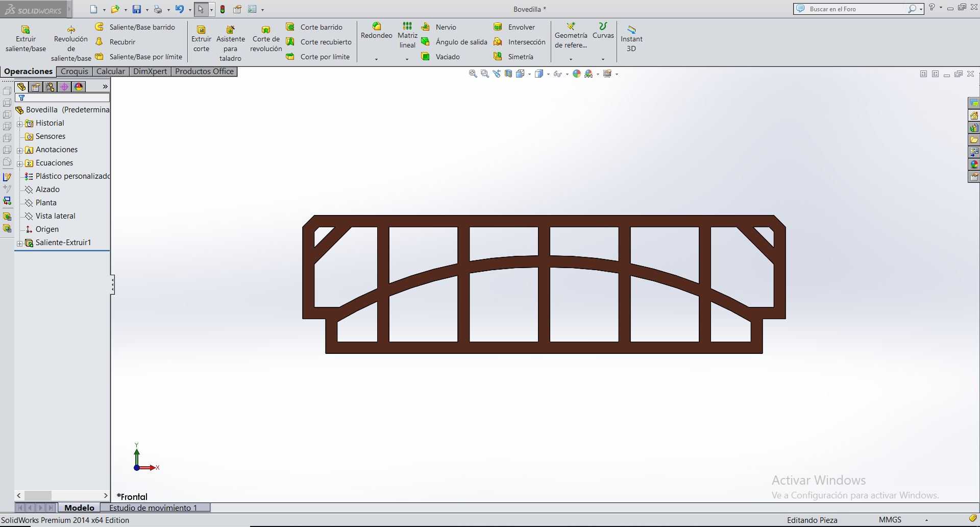Expand the Saliente-Extruir1 feature

19,243
